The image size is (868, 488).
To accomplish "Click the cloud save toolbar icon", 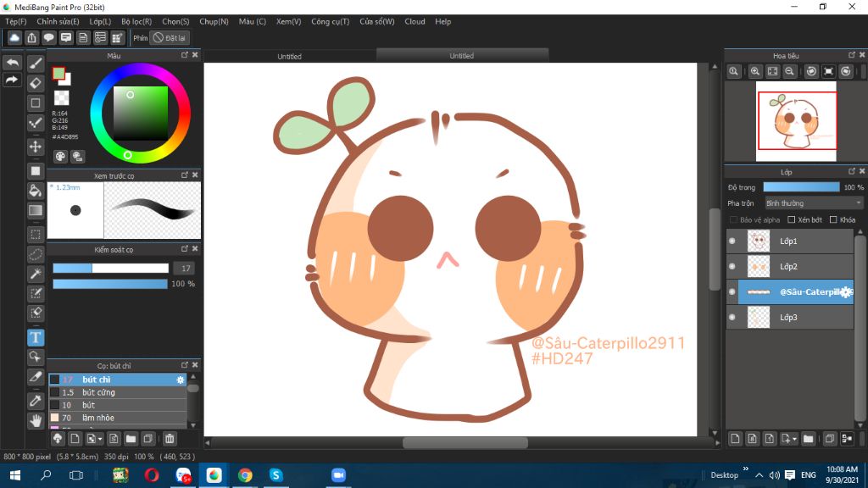I will point(14,37).
